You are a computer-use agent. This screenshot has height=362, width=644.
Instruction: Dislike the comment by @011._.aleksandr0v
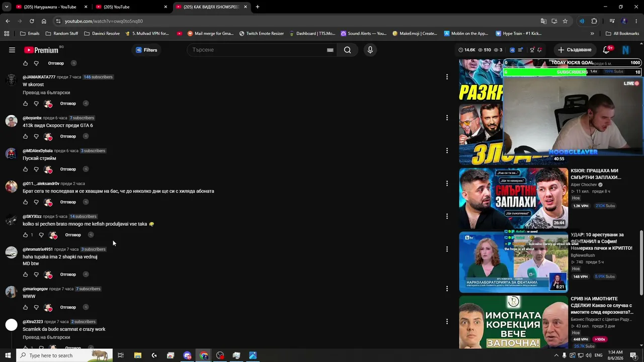[36, 202]
